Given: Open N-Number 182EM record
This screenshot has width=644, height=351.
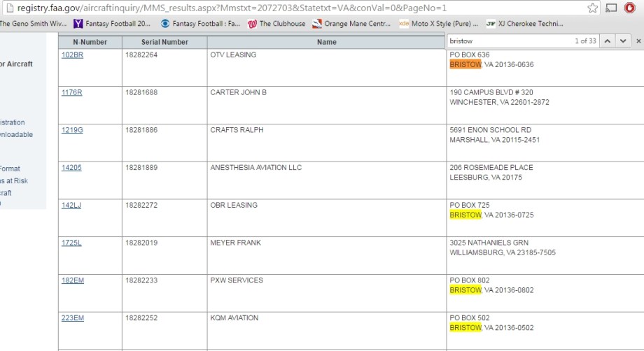Looking at the screenshot, I should pos(73,280).
